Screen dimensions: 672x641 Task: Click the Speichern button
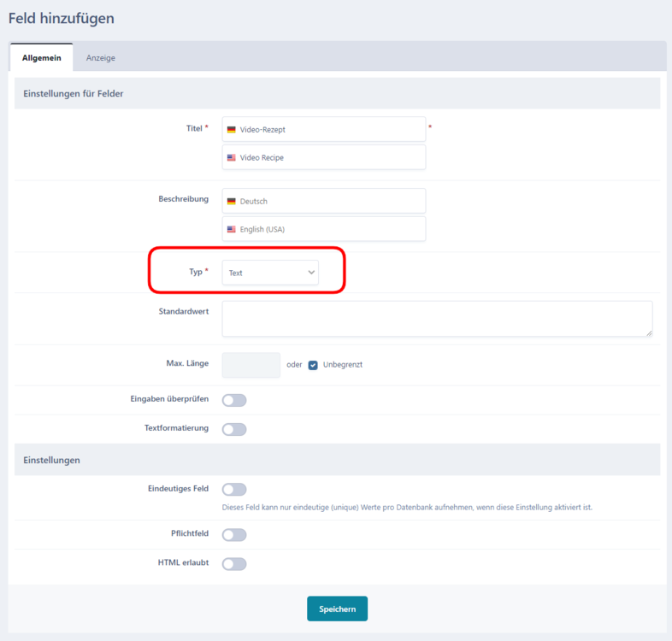337,609
